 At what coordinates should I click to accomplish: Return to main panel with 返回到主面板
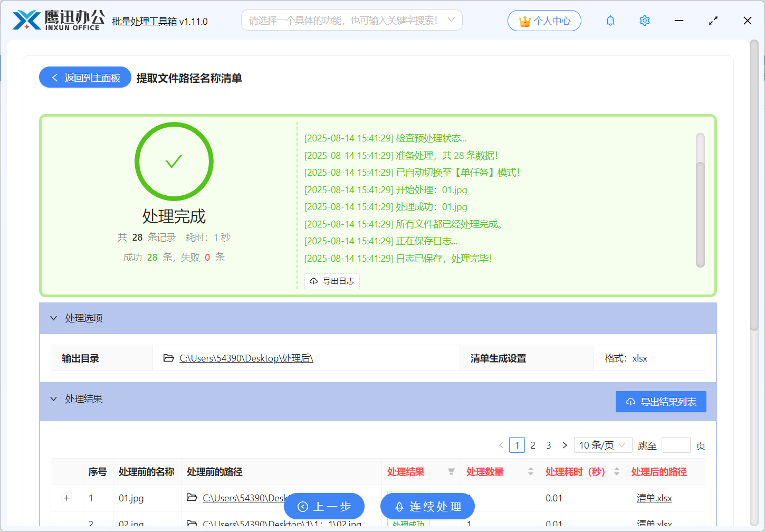85,77
